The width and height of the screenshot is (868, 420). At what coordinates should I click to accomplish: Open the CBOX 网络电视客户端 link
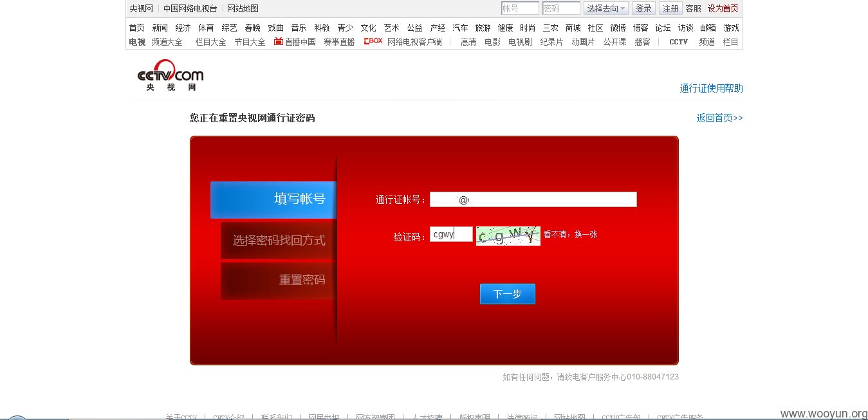pyautogui.click(x=403, y=42)
